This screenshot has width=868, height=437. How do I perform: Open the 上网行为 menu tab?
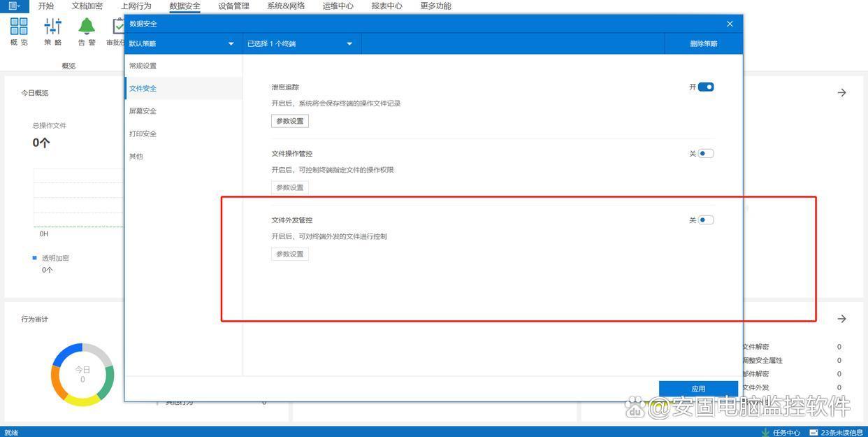pos(136,6)
